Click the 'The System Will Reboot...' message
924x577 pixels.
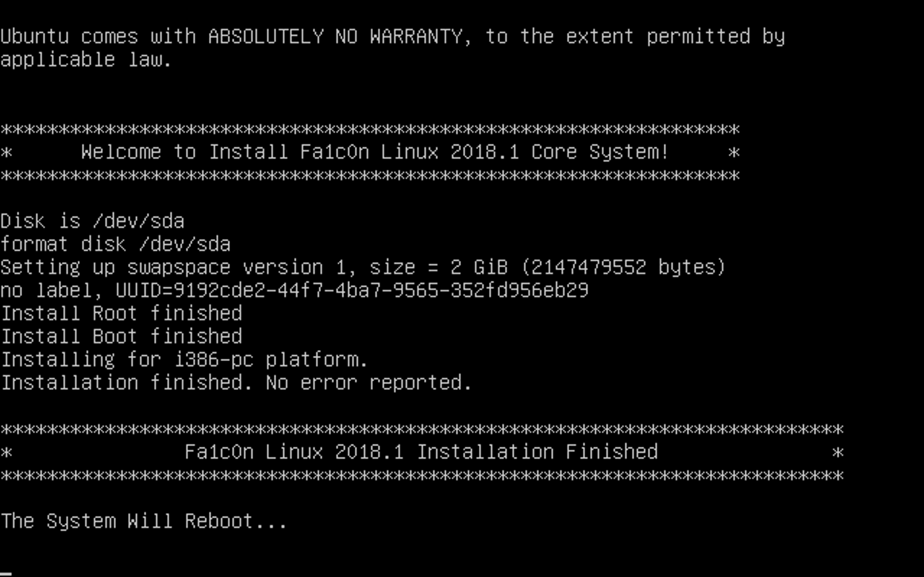(143, 521)
